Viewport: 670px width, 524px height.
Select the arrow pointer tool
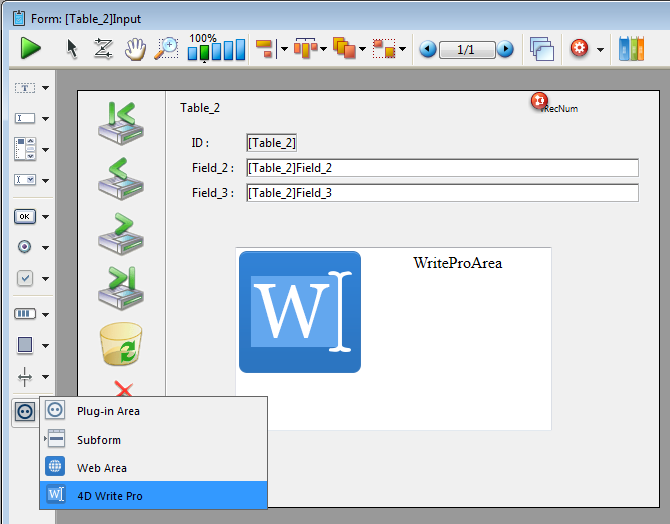coord(72,48)
